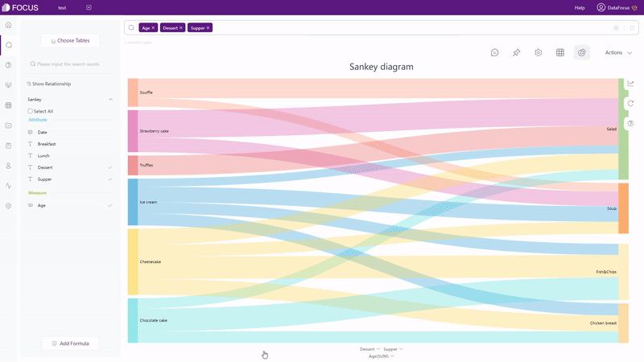Switch to the test tab
The width and height of the screenshot is (644, 362).
(x=62, y=8)
